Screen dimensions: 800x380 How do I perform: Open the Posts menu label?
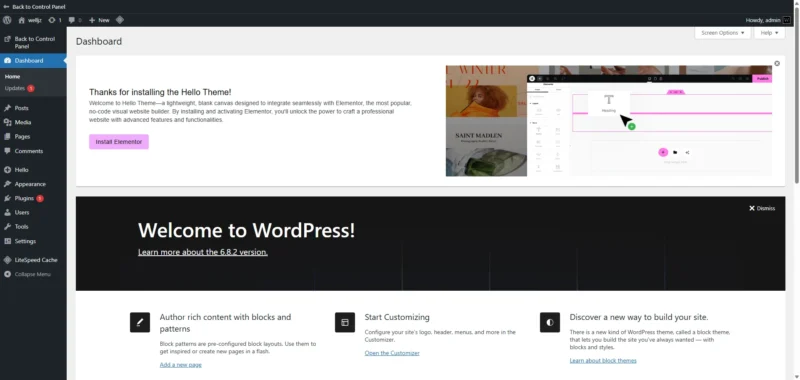pyautogui.click(x=21, y=108)
